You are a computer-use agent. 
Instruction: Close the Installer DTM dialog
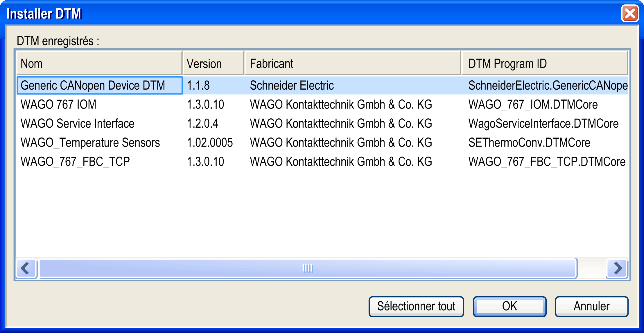[629, 13]
